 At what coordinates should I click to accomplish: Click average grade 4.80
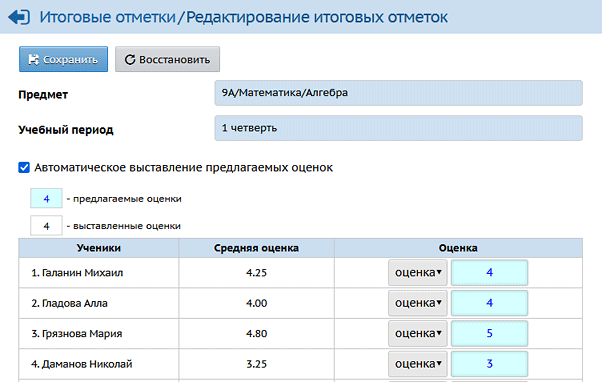(x=256, y=334)
